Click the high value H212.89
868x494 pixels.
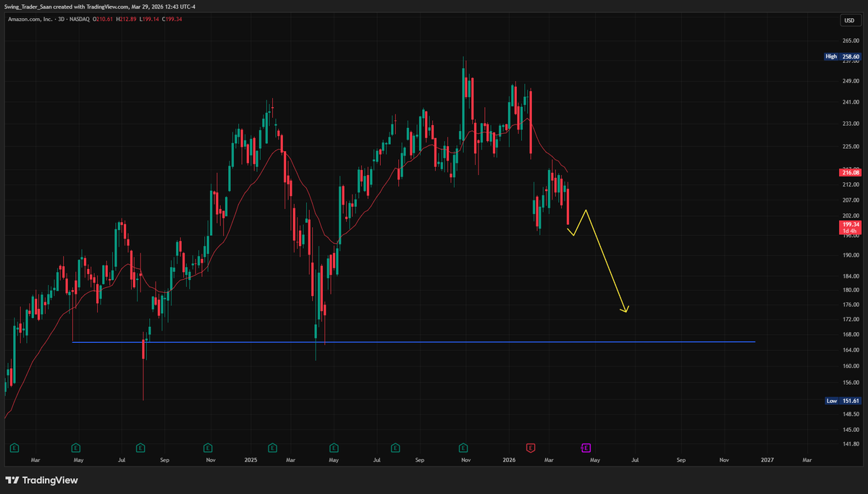click(126, 20)
